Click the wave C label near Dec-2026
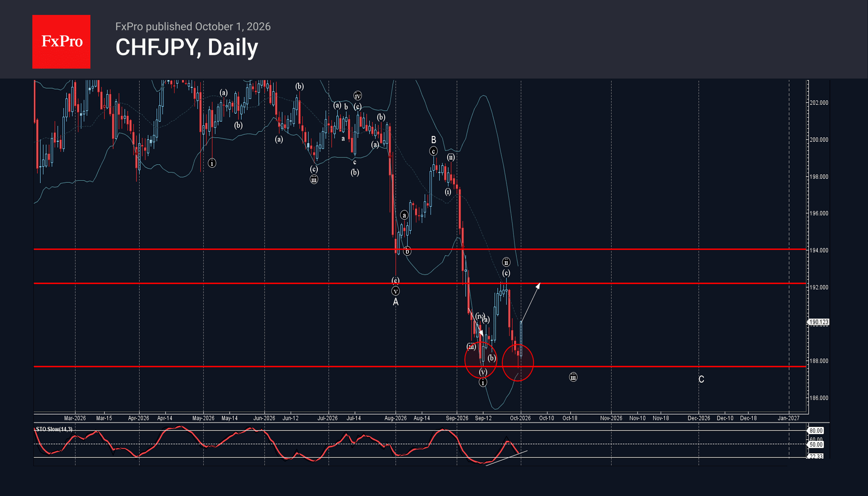Viewport: 868px width, 496px height. coord(701,379)
